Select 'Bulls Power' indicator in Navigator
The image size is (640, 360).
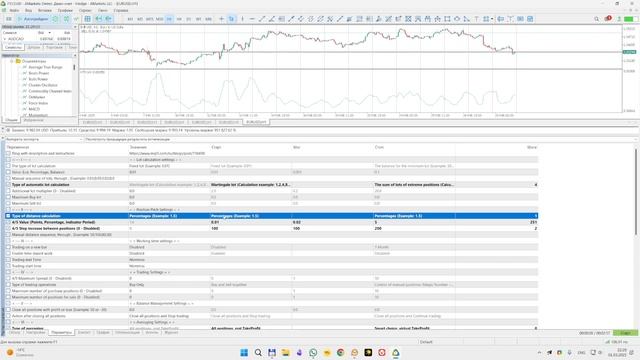tap(38, 79)
